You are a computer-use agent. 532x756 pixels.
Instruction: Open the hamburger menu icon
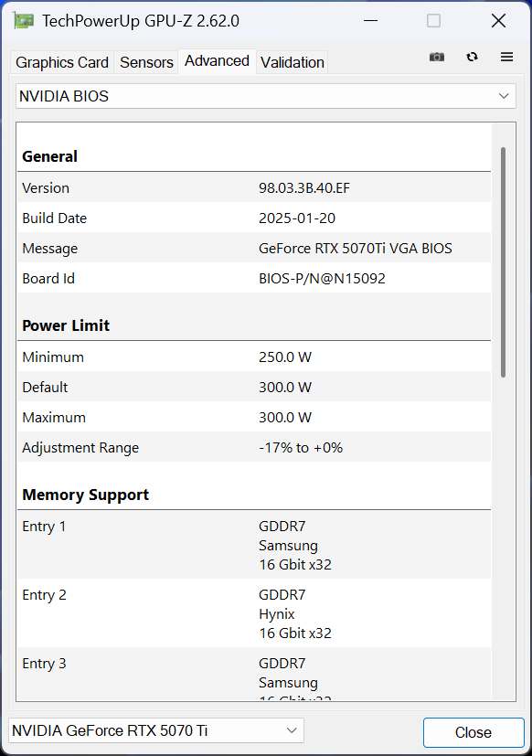506,57
